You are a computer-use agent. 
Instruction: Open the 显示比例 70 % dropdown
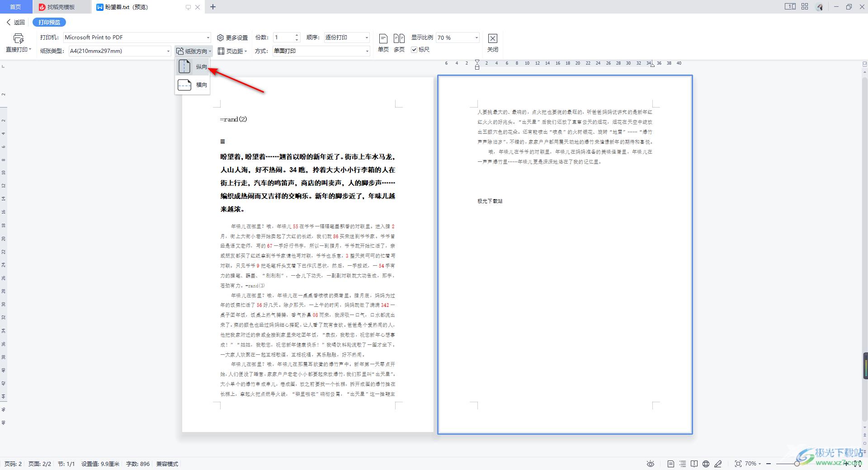(458, 38)
